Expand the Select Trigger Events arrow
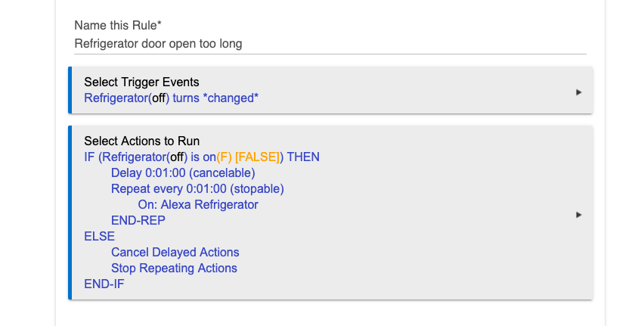644x326 pixels. pyautogui.click(x=579, y=92)
